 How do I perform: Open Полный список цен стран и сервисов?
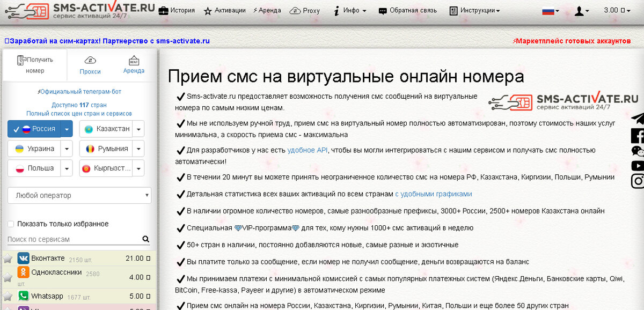[79, 114]
